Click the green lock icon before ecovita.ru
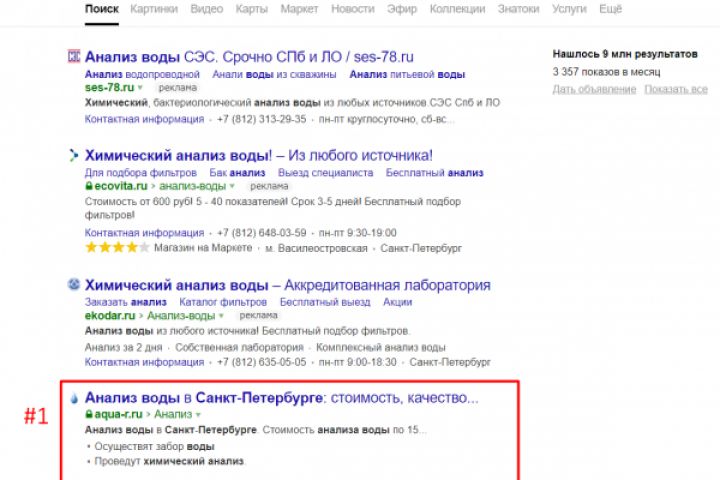The width and height of the screenshot is (720, 480). click(89, 186)
